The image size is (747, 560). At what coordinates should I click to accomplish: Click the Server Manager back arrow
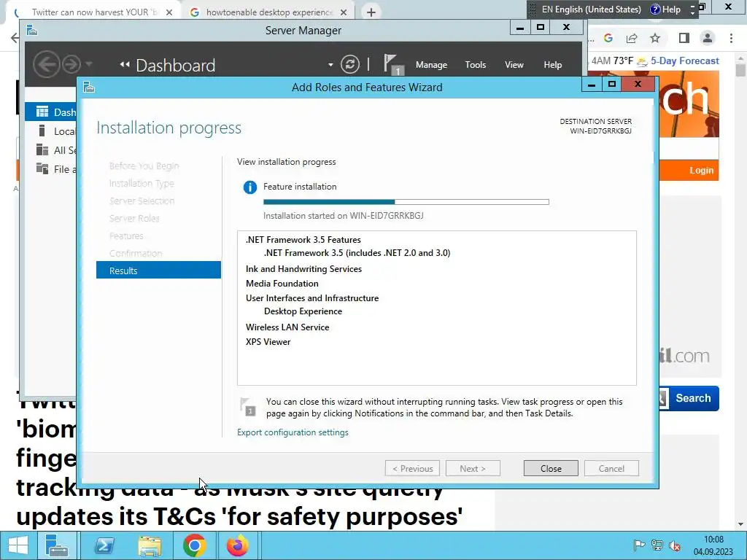point(46,64)
